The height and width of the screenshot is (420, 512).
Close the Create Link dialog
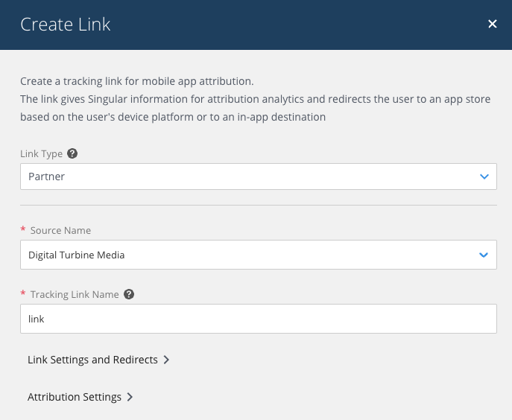pyautogui.click(x=493, y=24)
